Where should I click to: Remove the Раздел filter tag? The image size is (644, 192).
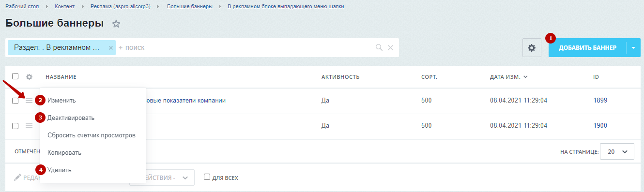click(x=110, y=48)
